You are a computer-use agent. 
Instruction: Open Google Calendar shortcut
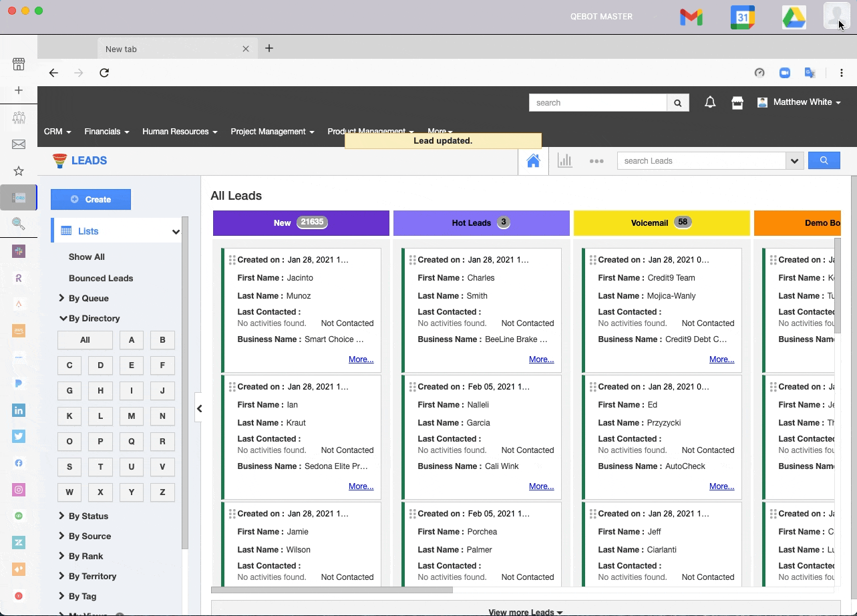click(742, 17)
